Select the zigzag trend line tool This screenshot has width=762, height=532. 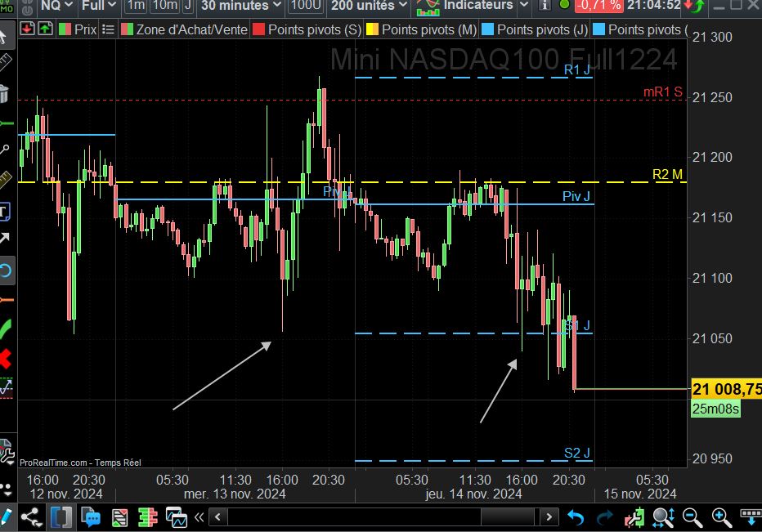click(x=6, y=387)
